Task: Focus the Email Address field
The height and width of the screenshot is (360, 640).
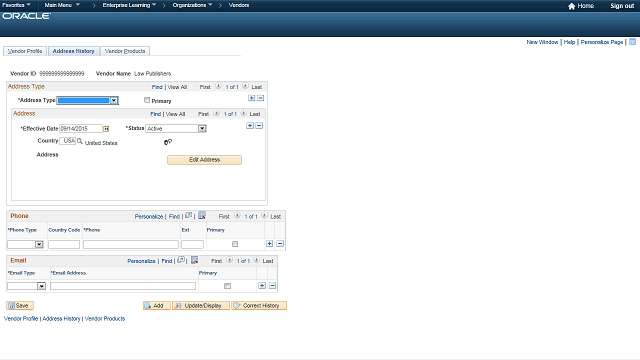Action: 123,286
